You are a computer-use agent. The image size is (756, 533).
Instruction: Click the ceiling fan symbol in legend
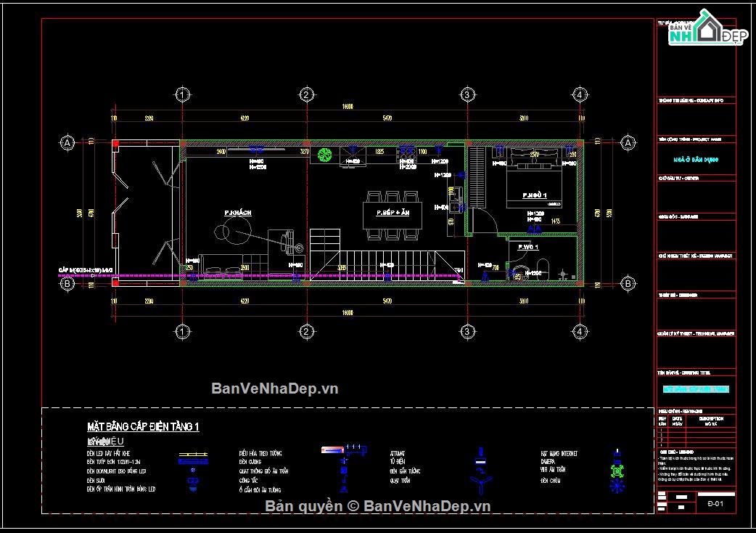coord(481,482)
